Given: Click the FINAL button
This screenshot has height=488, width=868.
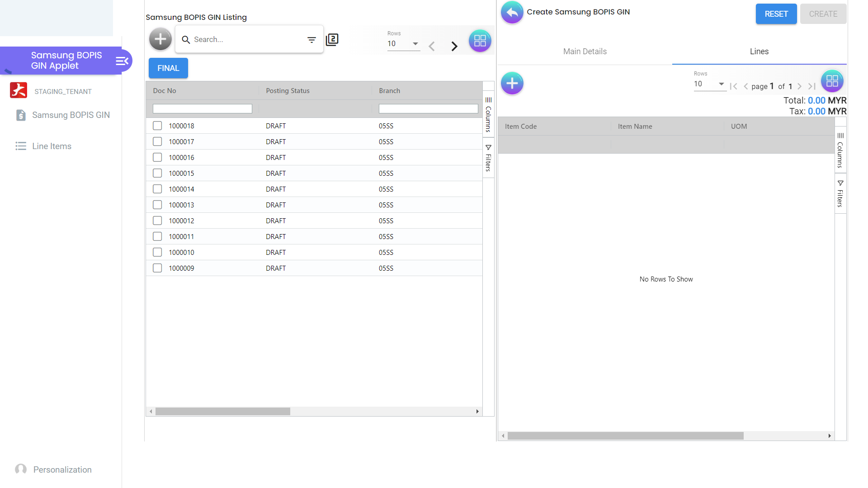Looking at the screenshot, I should pos(168,68).
